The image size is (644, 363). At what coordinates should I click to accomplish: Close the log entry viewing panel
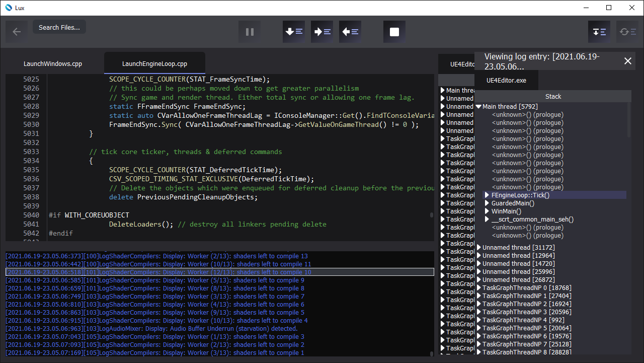pos(628,61)
